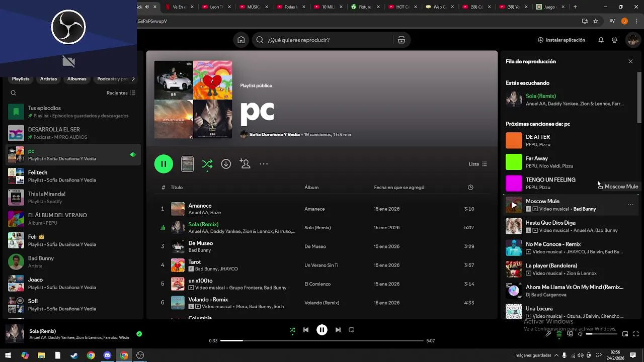Toggle repeat in the player bar
Image resolution: width=644 pixels, height=362 pixels.
352,330
